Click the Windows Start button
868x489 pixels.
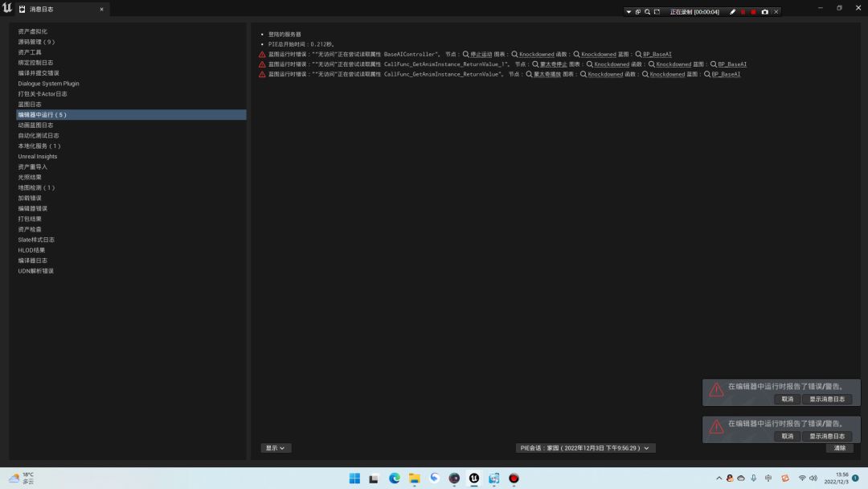tap(354, 479)
